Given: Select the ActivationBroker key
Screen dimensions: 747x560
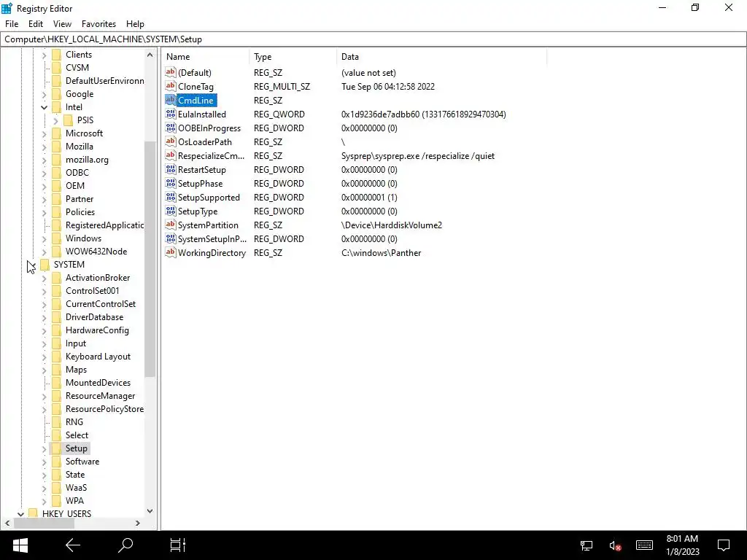Looking at the screenshot, I should tap(98, 278).
